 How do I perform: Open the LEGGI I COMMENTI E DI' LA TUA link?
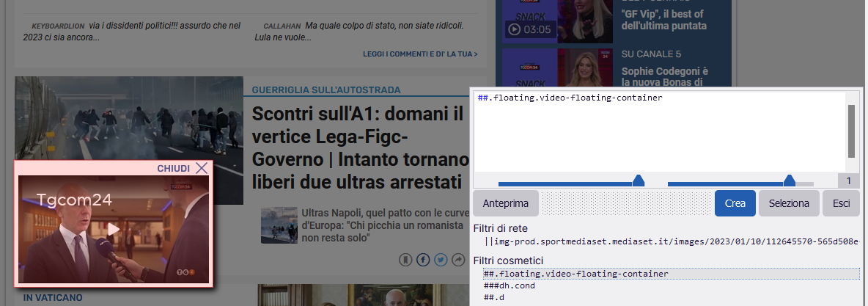[x=420, y=54]
